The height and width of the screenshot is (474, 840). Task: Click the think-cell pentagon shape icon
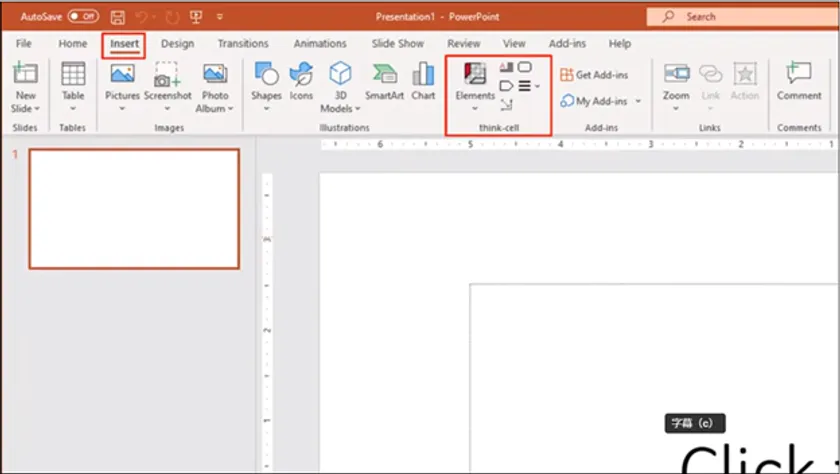(506, 86)
